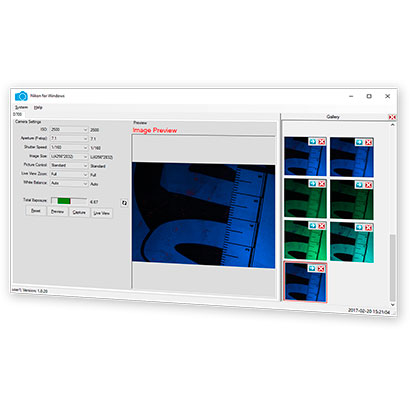Click the refresh icon beside exposure bar
Viewport: 410px width, 410px height.
[x=124, y=203]
